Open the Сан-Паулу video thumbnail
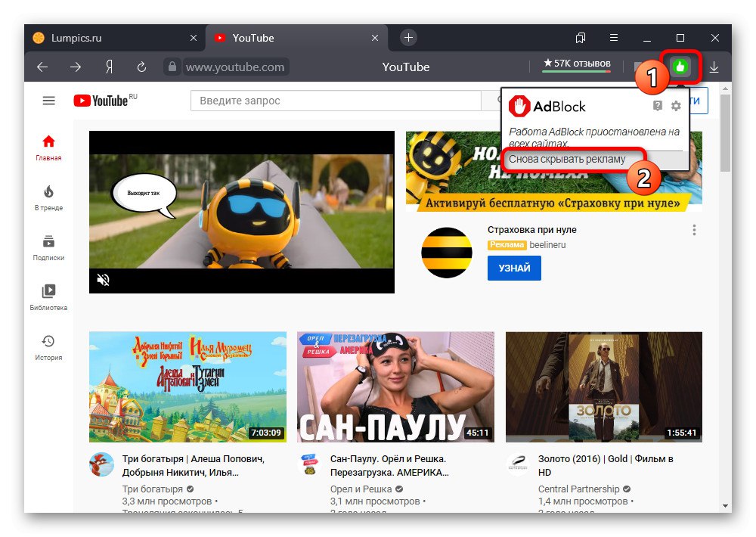This screenshot has width=756, height=537. [x=395, y=387]
